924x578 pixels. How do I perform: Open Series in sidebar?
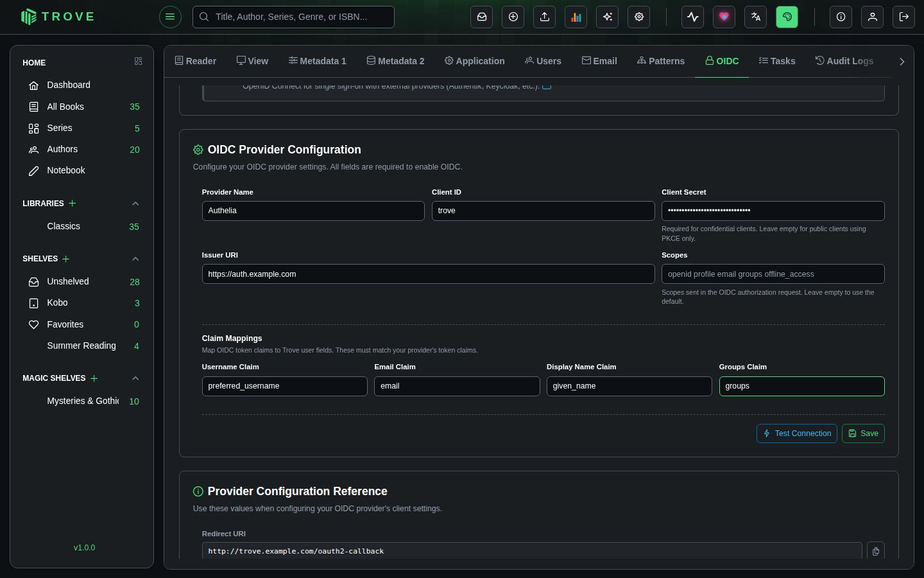(82, 128)
